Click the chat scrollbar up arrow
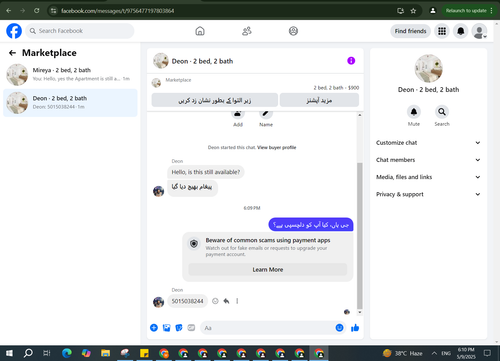 point(360,115)
